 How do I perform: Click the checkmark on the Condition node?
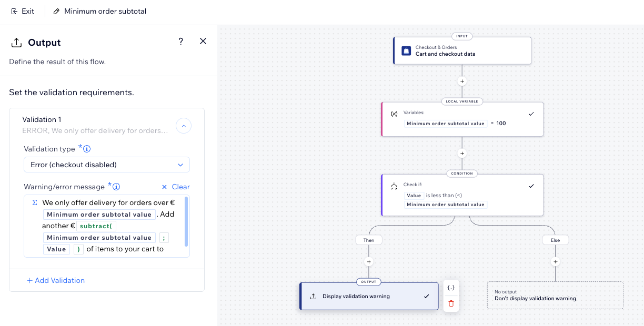click(531, 185)
